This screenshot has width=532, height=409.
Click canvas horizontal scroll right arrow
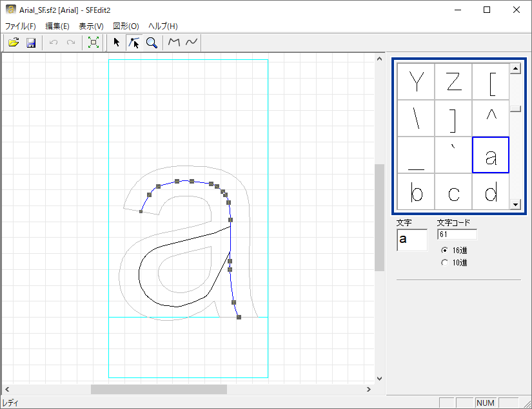click(x=369, y=389)
